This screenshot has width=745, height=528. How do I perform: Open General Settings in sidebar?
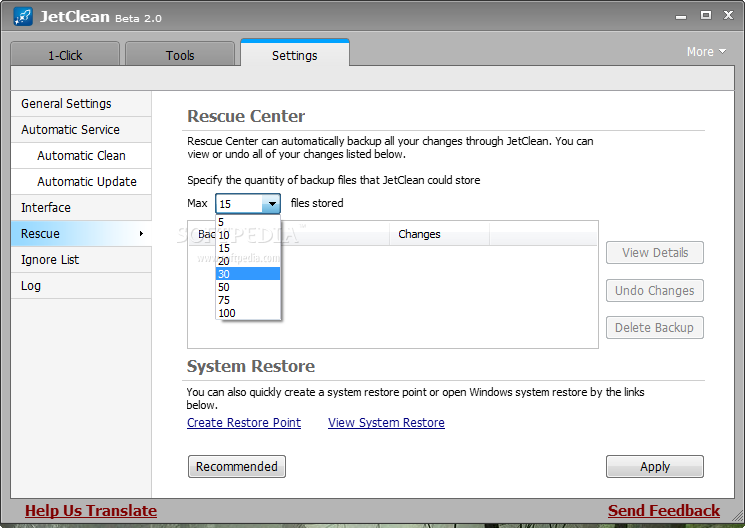(81, 104)
